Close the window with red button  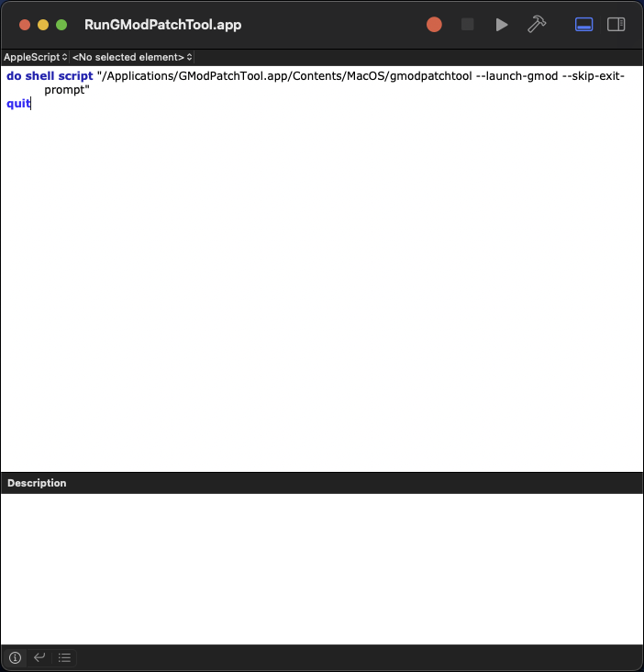tap(25, 25)
